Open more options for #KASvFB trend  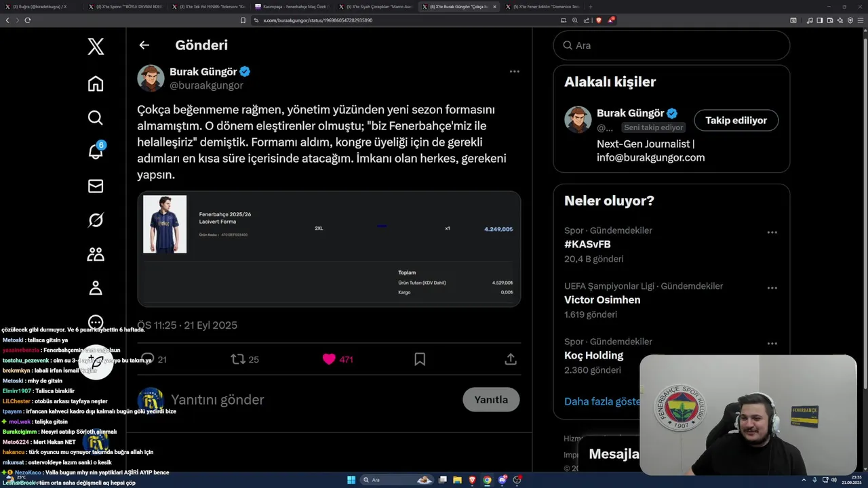pos(772,232)
